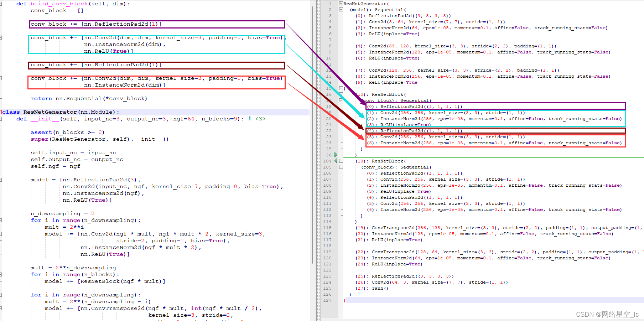The image size is (644, 321).
Task: Click the mult = 2**n_downsampling line
Action: (x=73, y=268)
